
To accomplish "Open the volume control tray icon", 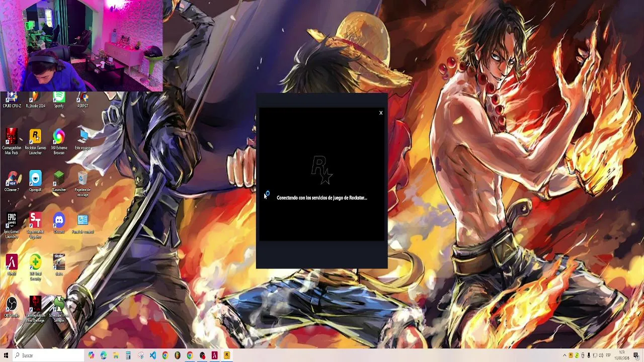I will (x=601, y=355).
